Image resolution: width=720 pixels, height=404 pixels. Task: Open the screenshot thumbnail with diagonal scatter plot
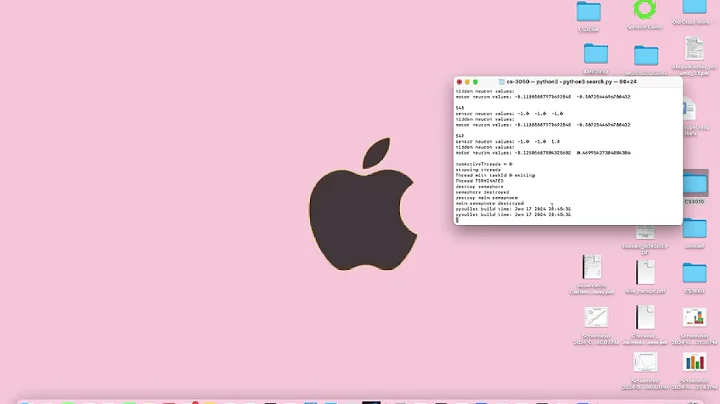pyautogui.click(x=596, y=317)
